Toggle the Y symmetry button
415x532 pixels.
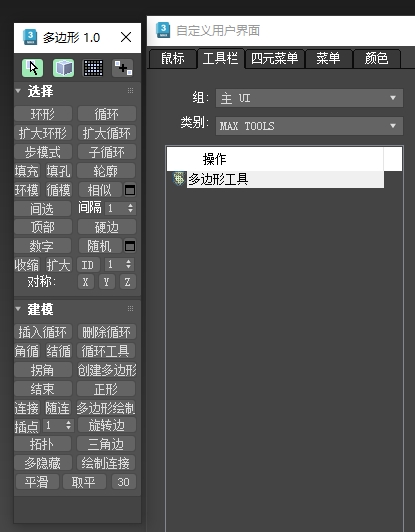tap(107, 282)
